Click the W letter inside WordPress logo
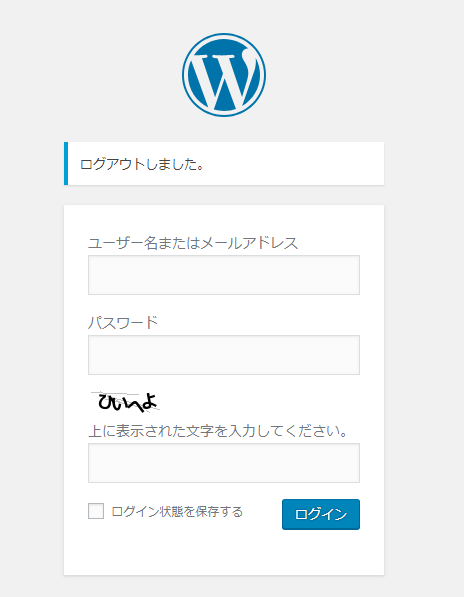Viewport: 464px width, 597px height. (224, 78)
